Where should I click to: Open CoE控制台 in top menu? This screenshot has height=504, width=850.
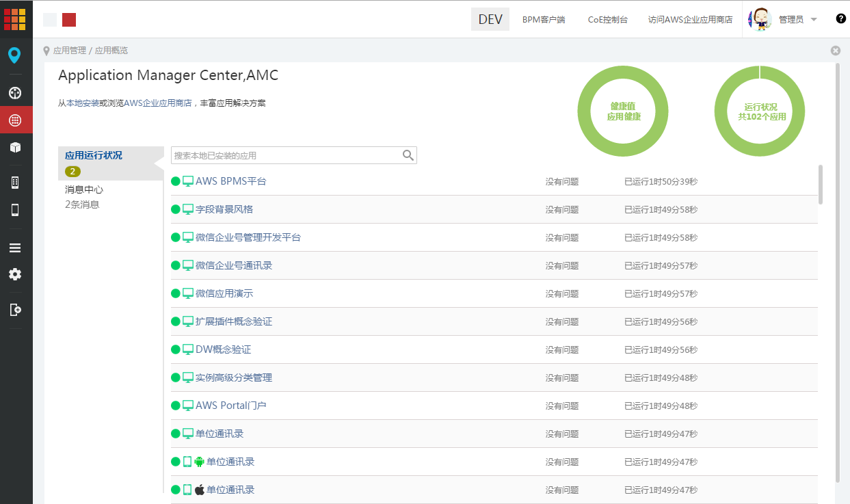(607, 20)
